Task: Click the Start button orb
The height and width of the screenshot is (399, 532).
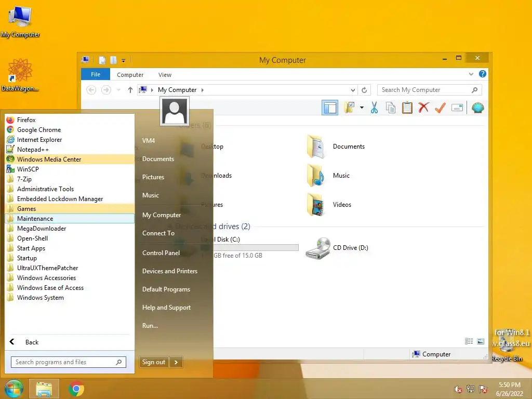Action: 14,389
